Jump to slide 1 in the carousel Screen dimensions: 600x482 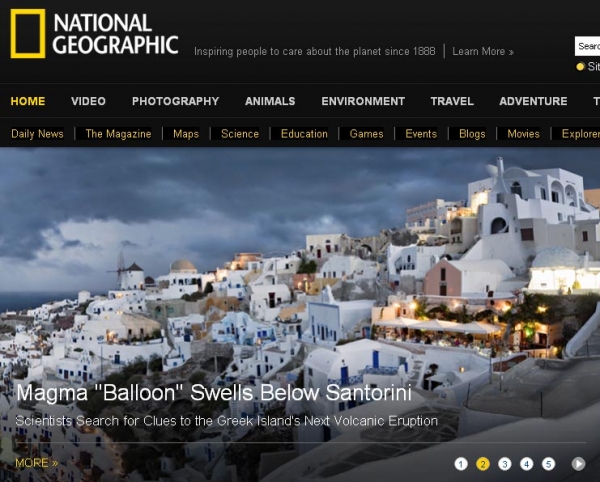pos(461,464)
